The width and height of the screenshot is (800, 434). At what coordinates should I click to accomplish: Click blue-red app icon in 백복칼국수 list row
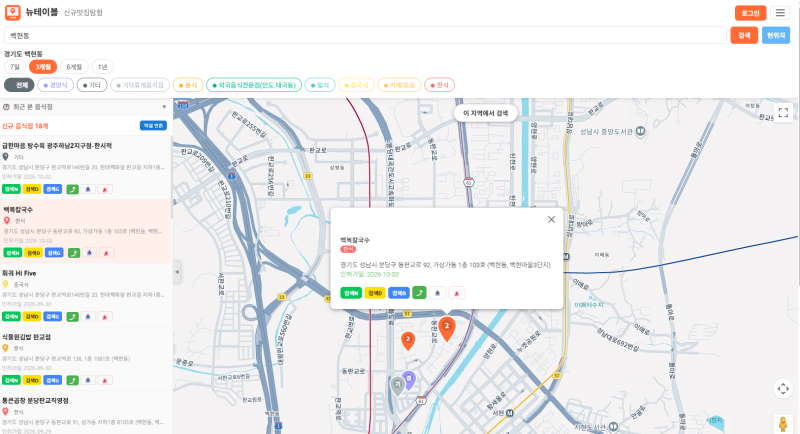(90, 252)
